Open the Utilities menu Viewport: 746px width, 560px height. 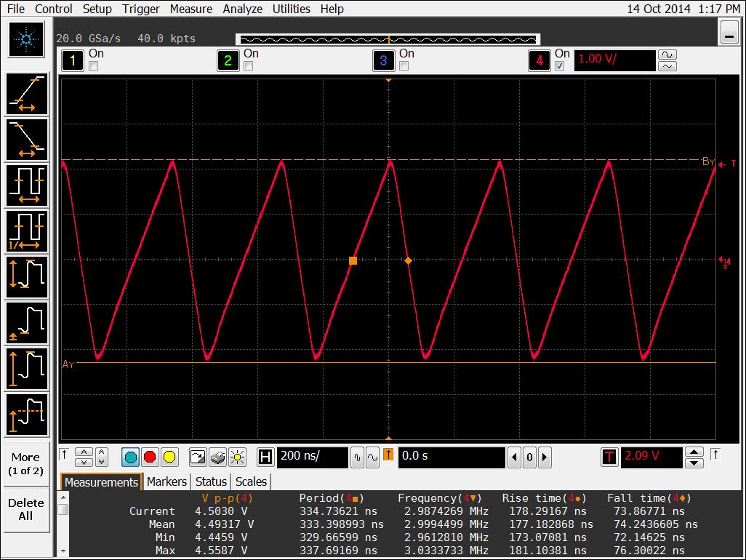pos(291,9)
